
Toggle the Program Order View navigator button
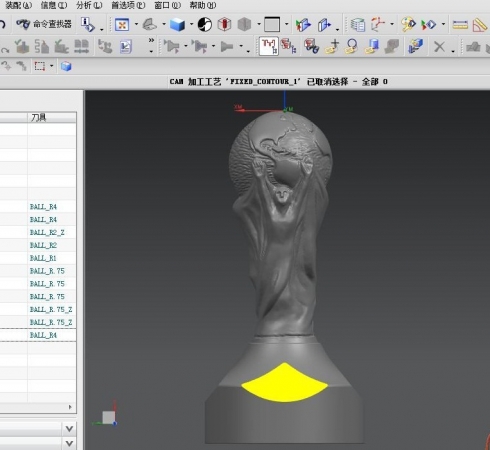pos(269,46)
